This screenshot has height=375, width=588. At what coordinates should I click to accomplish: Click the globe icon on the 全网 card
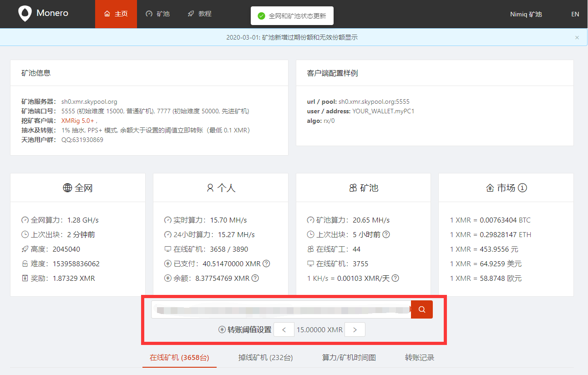tap(66, 187)
